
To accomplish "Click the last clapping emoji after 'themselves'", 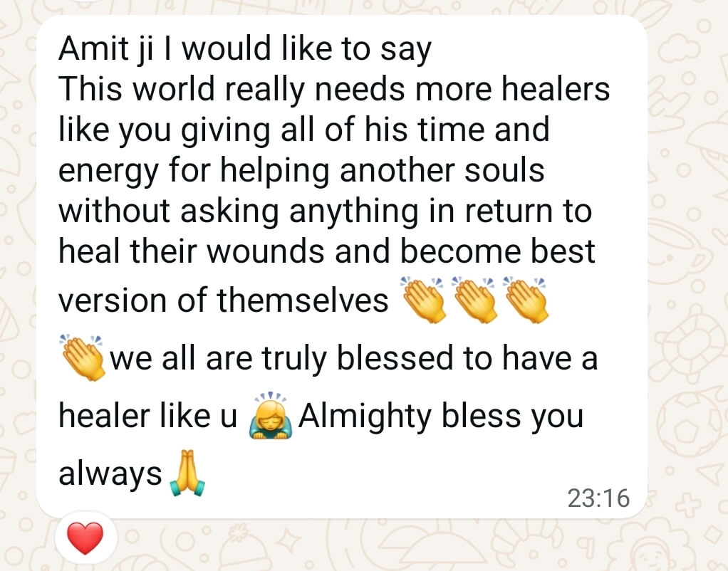I will pyautogui.click(x=526, y=300).
